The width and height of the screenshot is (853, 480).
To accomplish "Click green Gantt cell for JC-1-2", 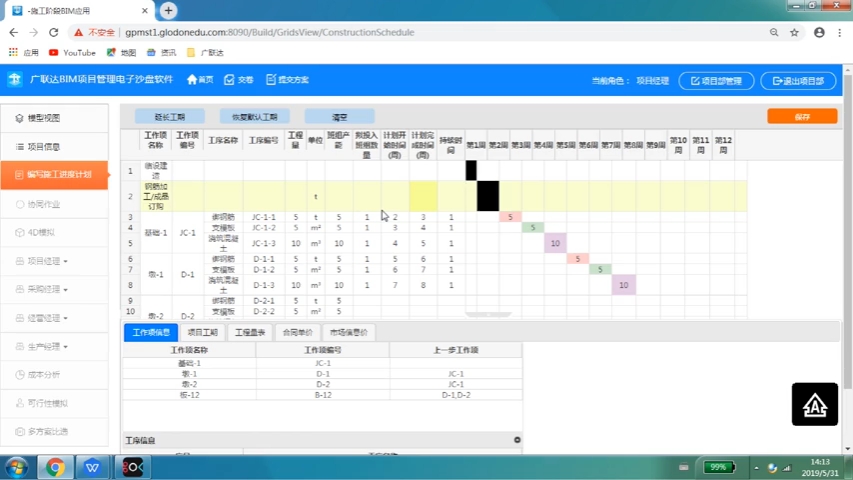I will (533, 227).
